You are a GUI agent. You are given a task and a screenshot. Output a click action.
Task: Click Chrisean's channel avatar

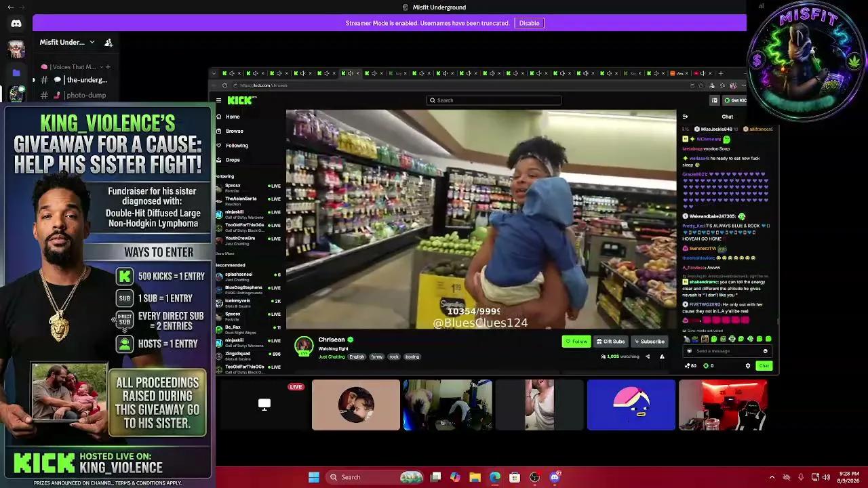point(304,346)
